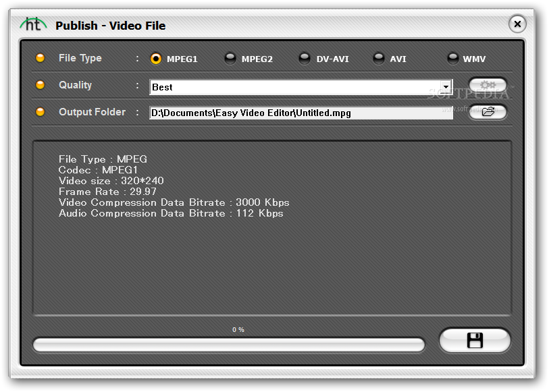This screenshot has height=392, width=549.
Task: Click the 'Frame Rate : 29.97' line
Action: pos(107,192)
